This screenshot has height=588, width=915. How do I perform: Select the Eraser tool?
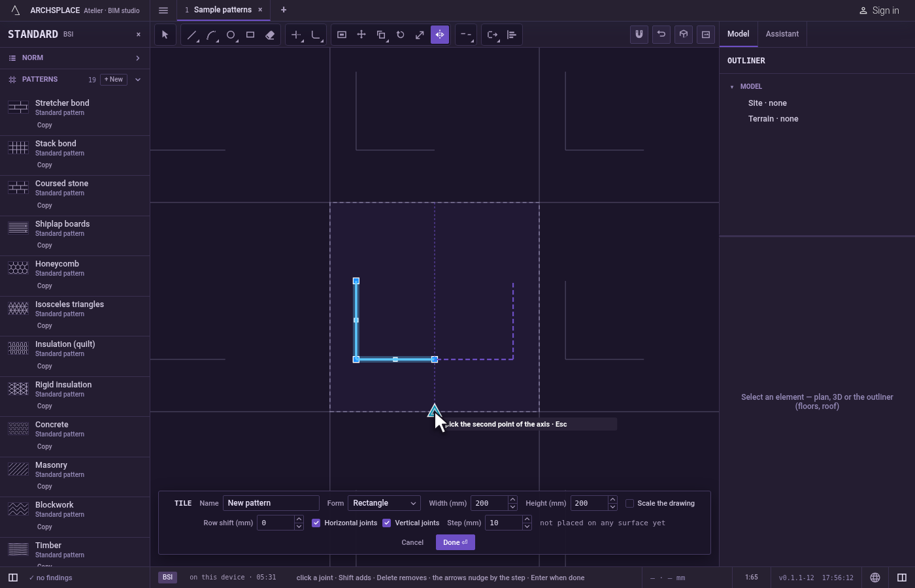[x=270, y=35]
